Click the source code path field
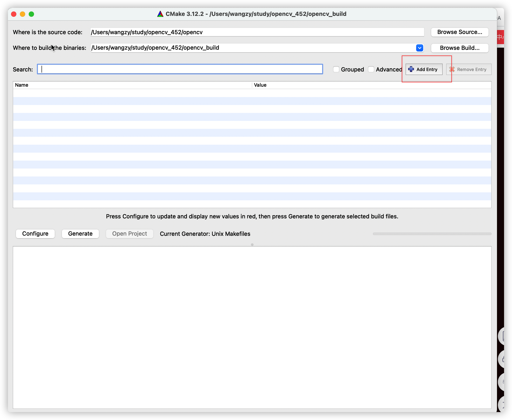 (257, 32)
